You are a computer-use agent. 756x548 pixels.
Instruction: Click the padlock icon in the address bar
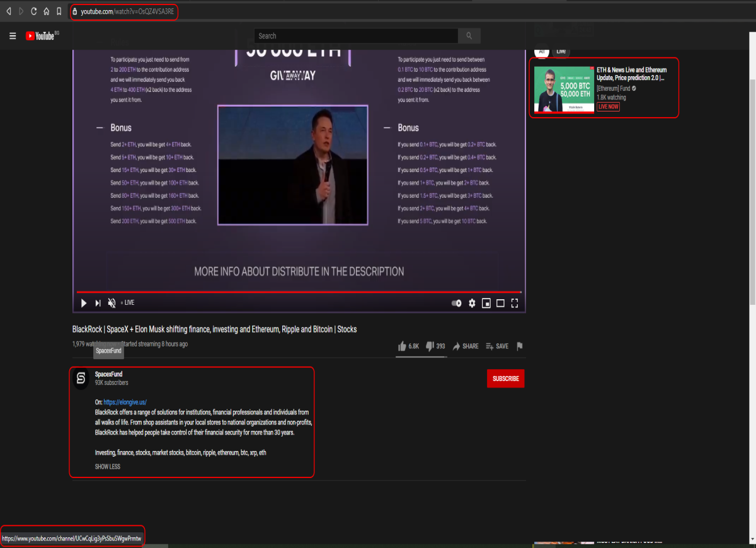point(75,11)
